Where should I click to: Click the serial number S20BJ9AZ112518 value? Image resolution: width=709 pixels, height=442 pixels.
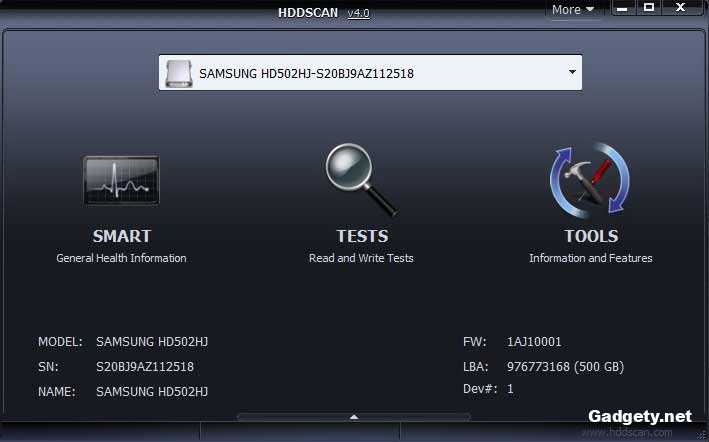145,367
